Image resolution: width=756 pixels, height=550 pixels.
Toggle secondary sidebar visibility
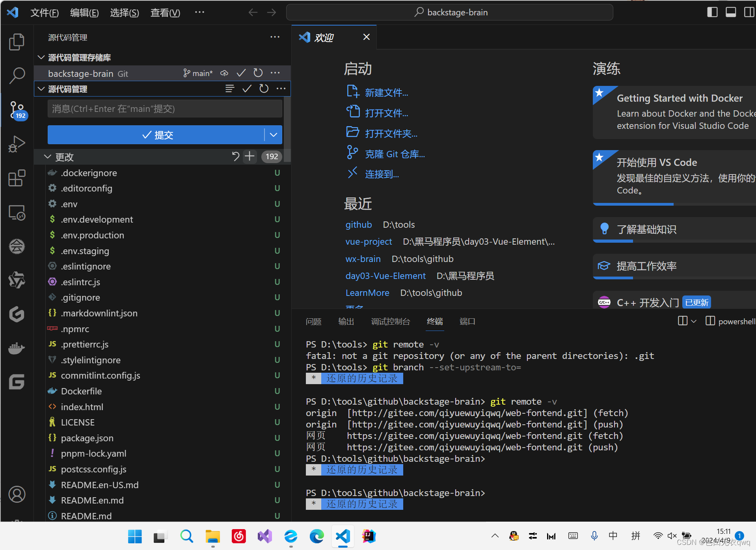(749, 12)
